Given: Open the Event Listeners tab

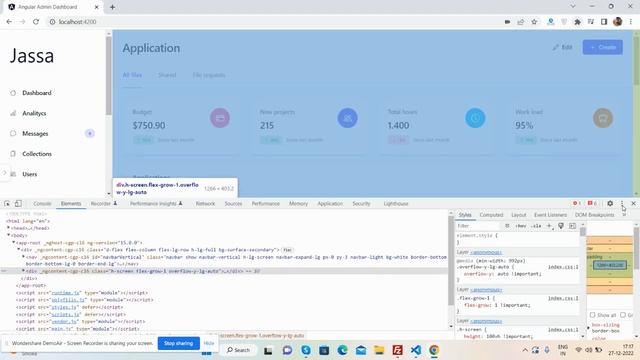Looking at the screenshot, I should click(x=550, y=215).
